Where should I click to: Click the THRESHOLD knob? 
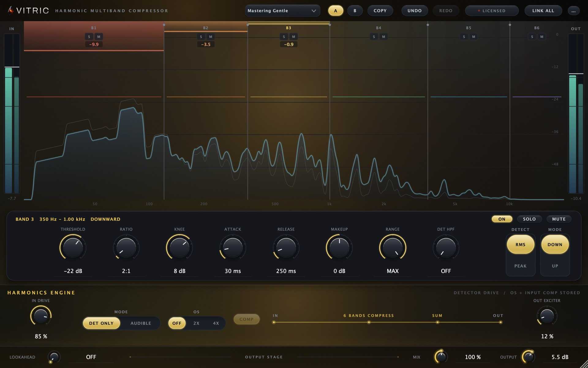click(73, 247)
